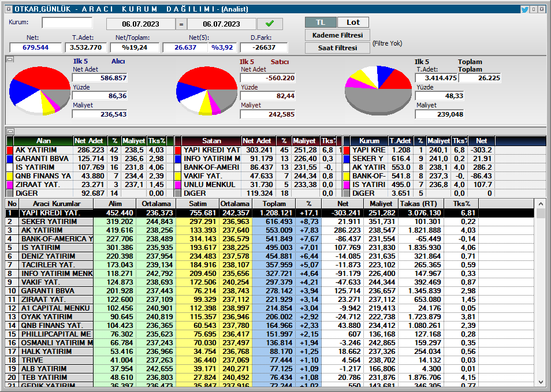
Task: Select the SEKER YATIRIM row
Action: [x=270, y=222]
